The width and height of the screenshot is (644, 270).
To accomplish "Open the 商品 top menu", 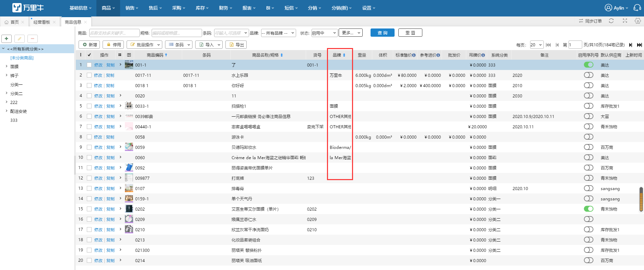I will click(x=108, y=8).
